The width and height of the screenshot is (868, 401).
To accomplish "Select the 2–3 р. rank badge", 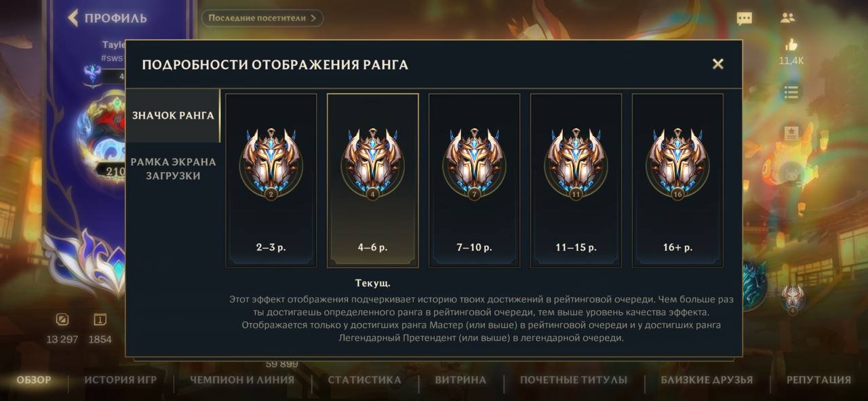I will (x=271, y=180).
